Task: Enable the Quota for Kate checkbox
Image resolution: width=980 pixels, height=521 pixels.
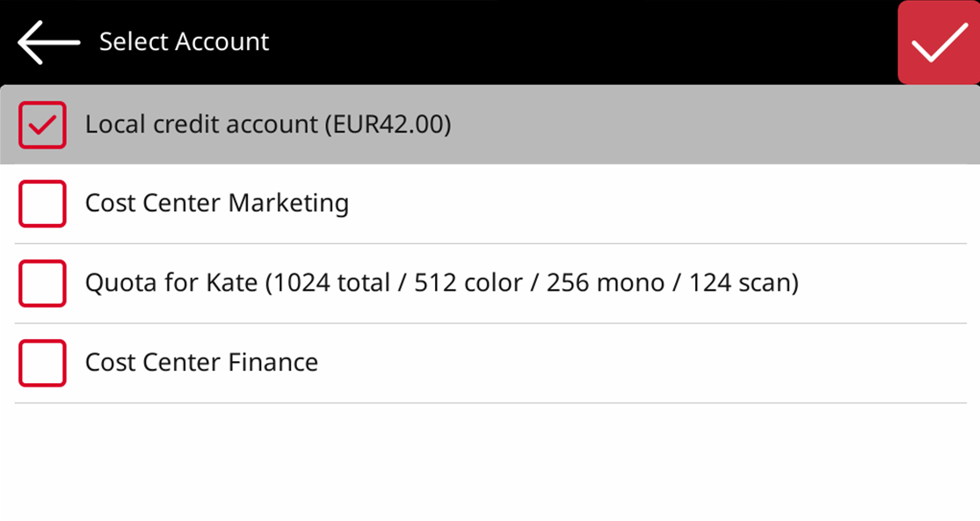Action: pos(42,283)
